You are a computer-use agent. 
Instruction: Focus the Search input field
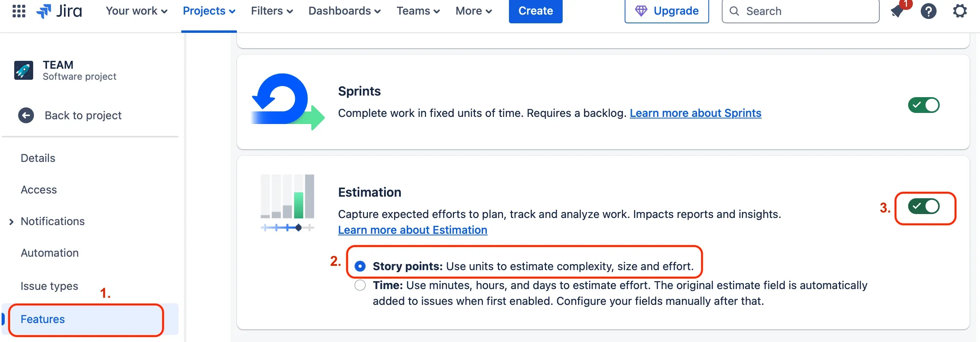[x=805, y=11]
